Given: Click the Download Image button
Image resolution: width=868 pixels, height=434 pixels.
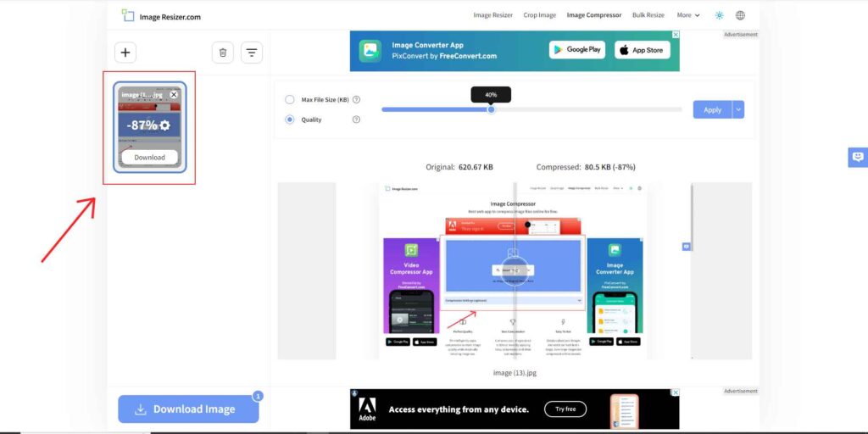Looking at the screenshot, I should point(188,409).
